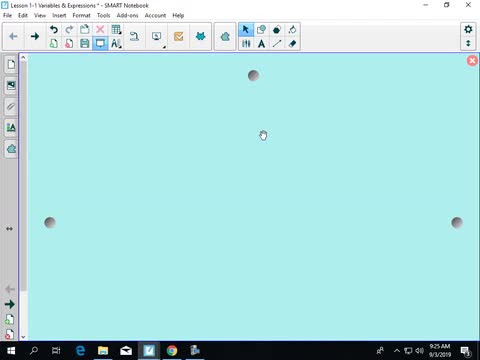Image resolution: width=480 pixels, height=360 pixels.
Task: Expand the screen capture options arrow
Action: 164,47
